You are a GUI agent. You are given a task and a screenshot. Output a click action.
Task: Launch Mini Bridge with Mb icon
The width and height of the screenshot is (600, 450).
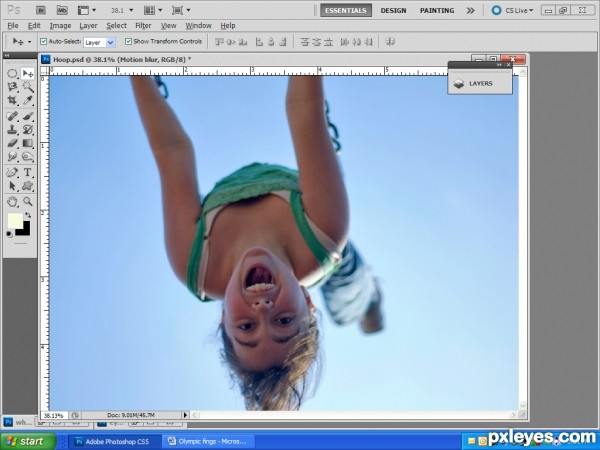point(62,10)
